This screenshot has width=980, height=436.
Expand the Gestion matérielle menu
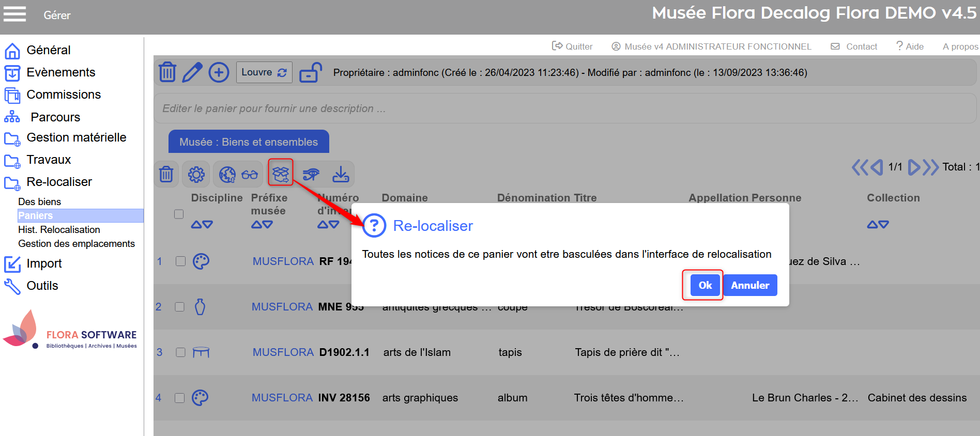pos(76,137)
